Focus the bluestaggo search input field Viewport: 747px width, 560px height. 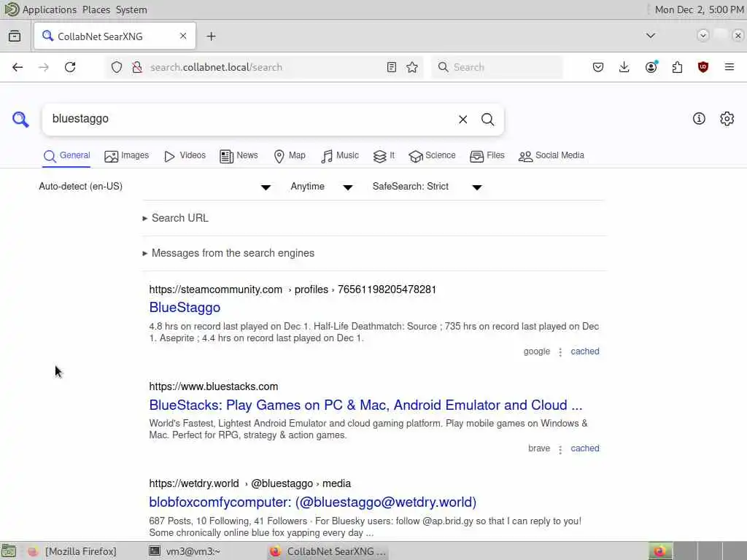coord(250,119)
